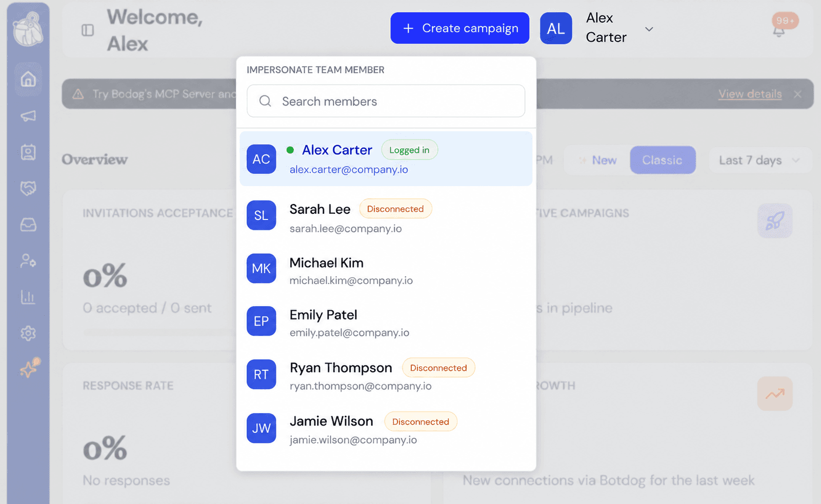The image size is (821, 504).
Task: Open the bar chart analytics icon
Action: point(28,297)
